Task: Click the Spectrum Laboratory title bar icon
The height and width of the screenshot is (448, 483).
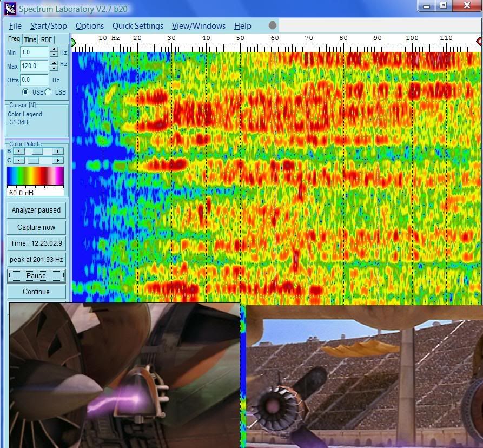Action: (x=10, y=9)
